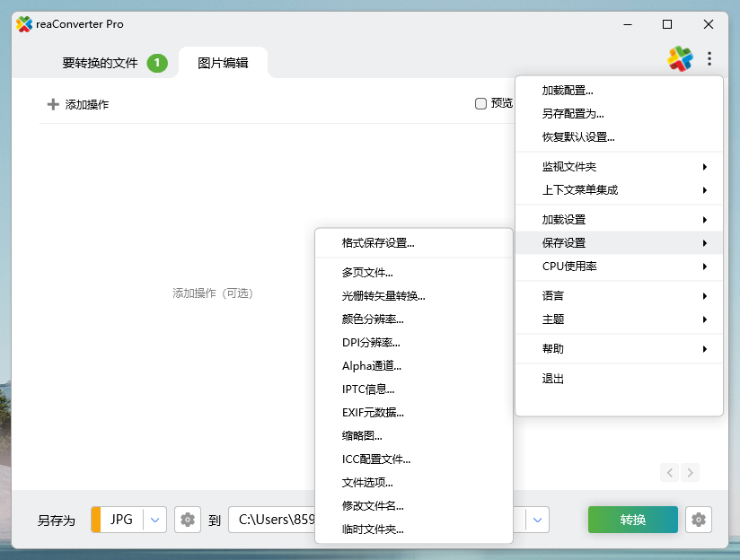The height and width of the screenshot is (560, 740).
Task: Toggle the 预览 checkbox
Action: 480,103
